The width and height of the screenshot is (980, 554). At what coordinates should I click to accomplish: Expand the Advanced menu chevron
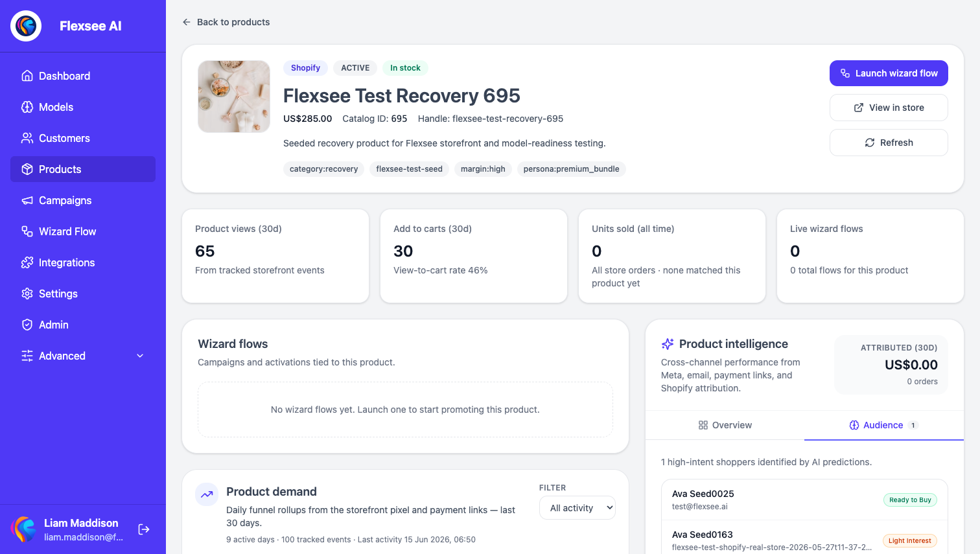click(140, 356)
